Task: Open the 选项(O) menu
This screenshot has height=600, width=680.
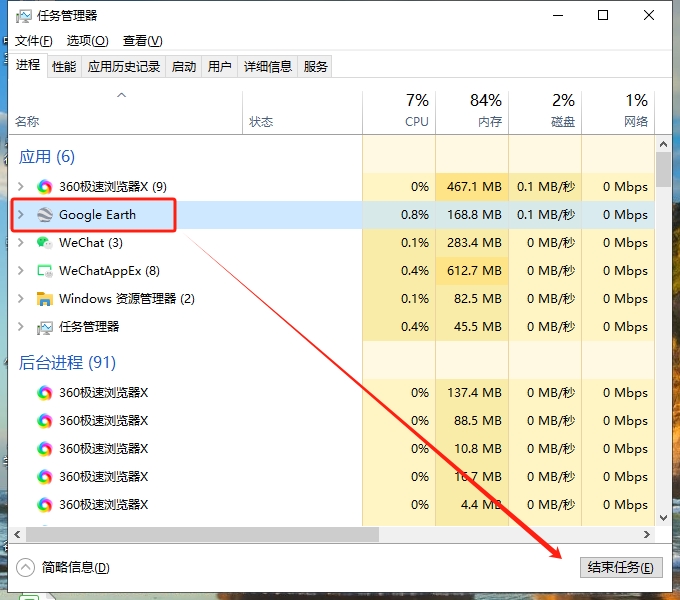Action: coord(87,41)
